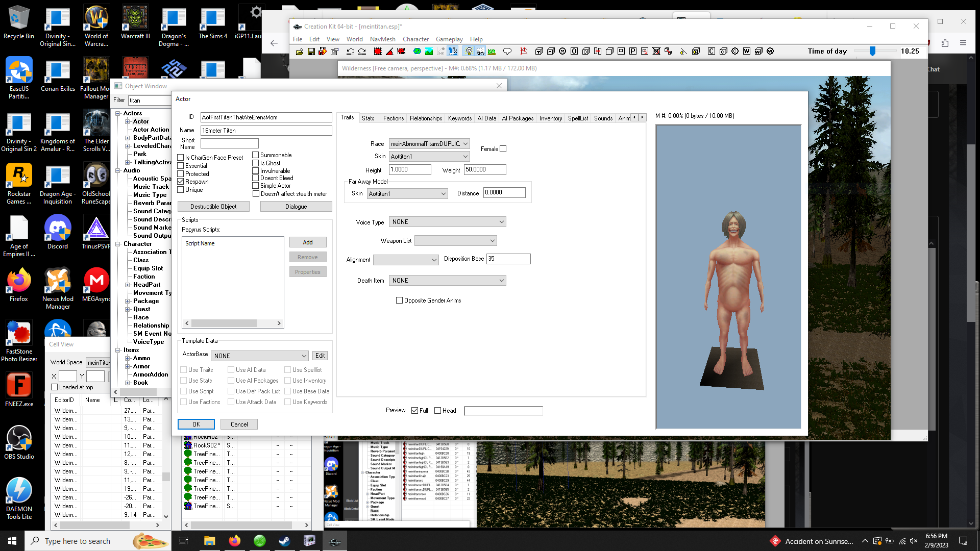Open File Explorer from the taskbar
The image size is (980, 551).
click(x=209, y=541)
